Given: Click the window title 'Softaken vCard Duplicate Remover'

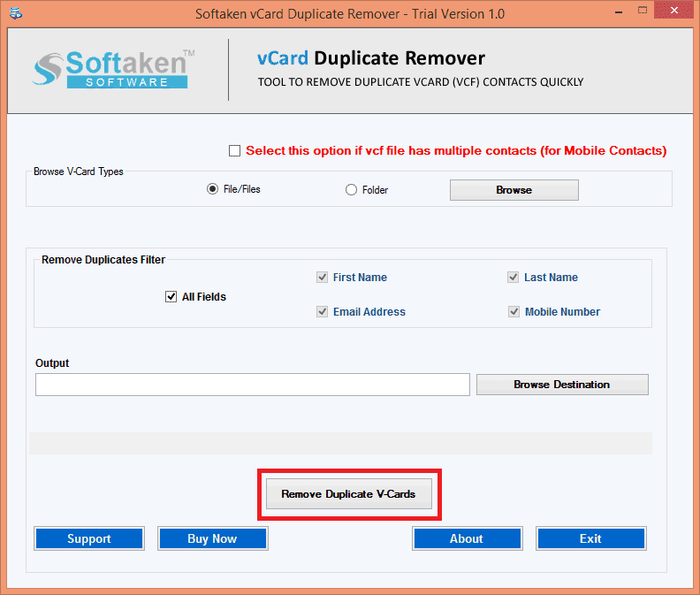Looking at the screenshot, I should [349, 14].
